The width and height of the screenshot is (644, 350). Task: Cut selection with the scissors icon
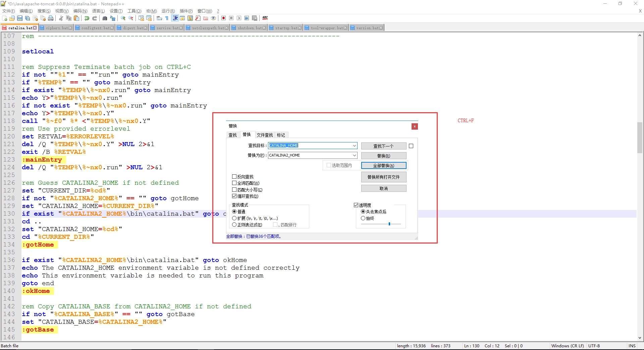click(x=61, y=18)
